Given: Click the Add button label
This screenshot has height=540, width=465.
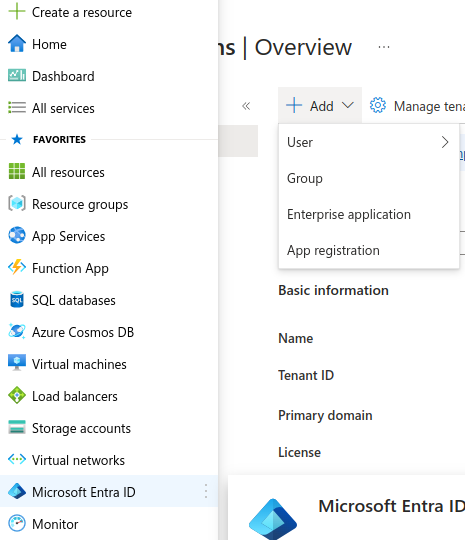Looking at the screenshot, I should coord(322,106).
